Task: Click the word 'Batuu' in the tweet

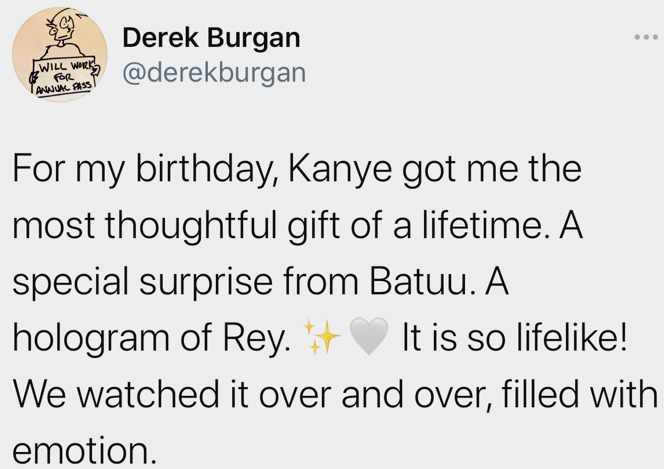Action: tap(419, 281)
